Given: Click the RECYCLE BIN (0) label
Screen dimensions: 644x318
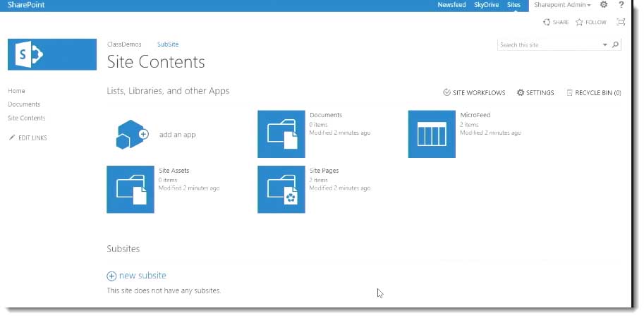Looking at the screenshot, I should coord(598,93).
